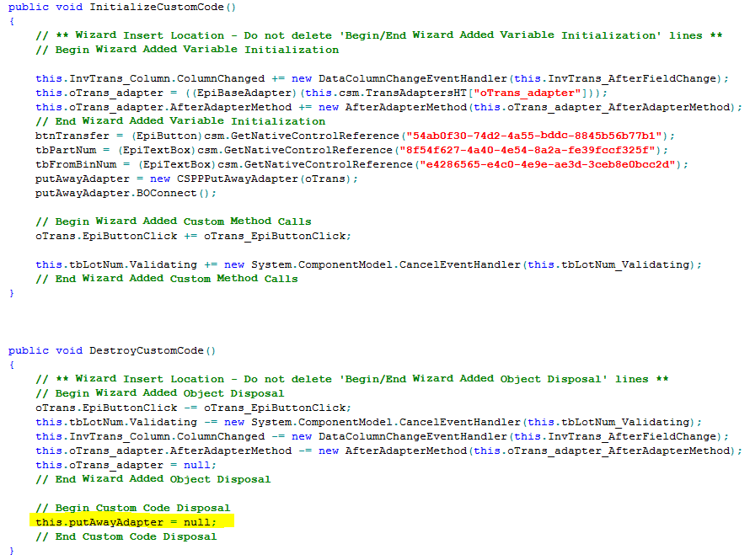Click the btnTransfer GetNativeControlReference line

pyautogui.click(x=355, y=136)
